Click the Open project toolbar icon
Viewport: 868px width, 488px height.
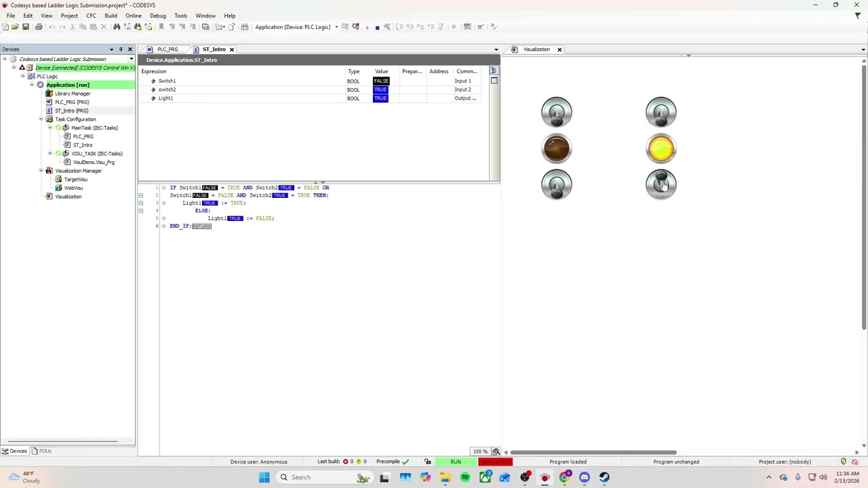pyautogui.click(x=15, y=26)
